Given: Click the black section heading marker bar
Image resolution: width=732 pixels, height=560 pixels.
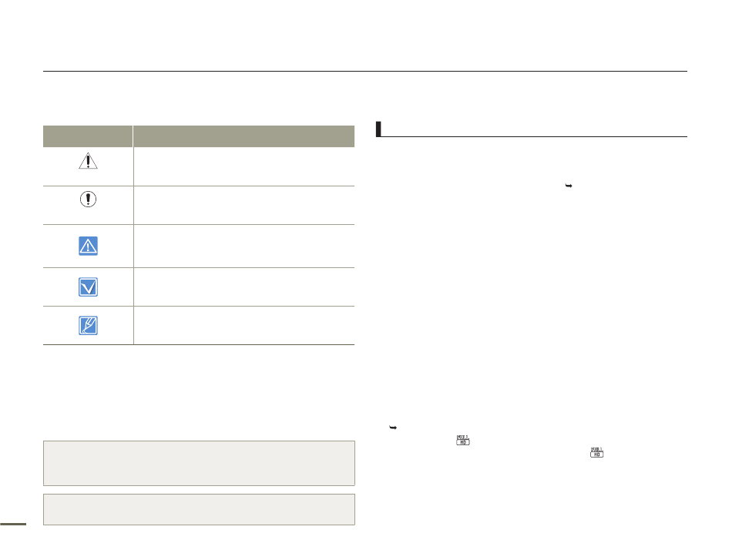Looking at the screenshot, I should click(378, 129).
